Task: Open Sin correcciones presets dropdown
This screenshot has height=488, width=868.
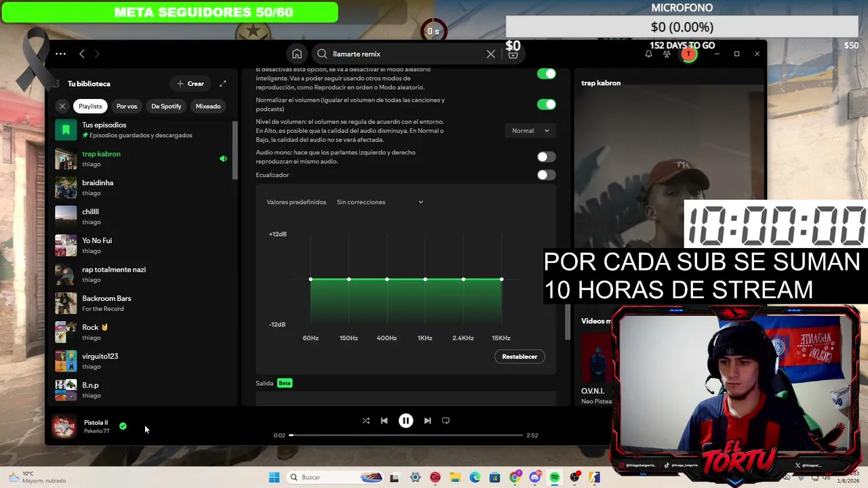Action: (x=380, y=202)
